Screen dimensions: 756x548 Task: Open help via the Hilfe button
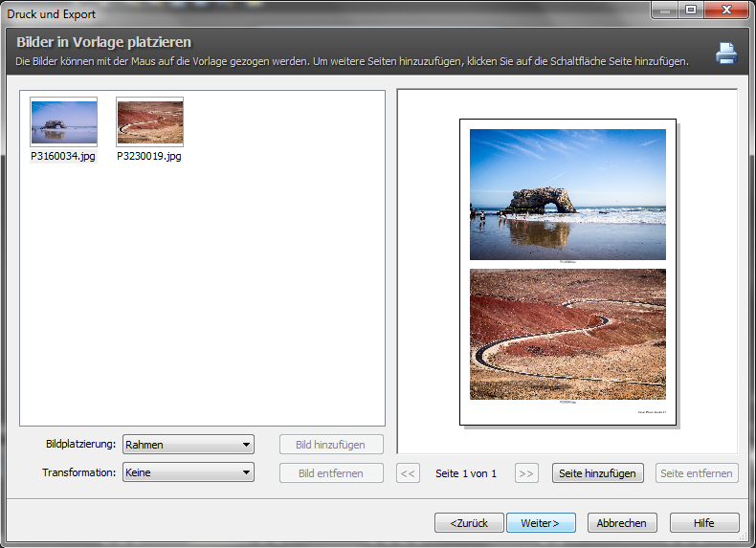[704, 523]
